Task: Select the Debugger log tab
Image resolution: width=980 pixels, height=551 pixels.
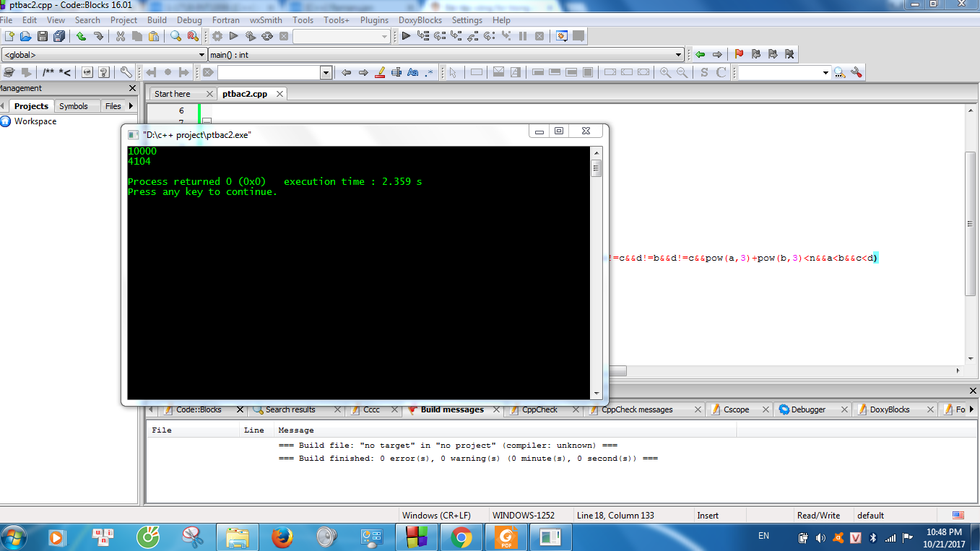Action: click(807, 409)
